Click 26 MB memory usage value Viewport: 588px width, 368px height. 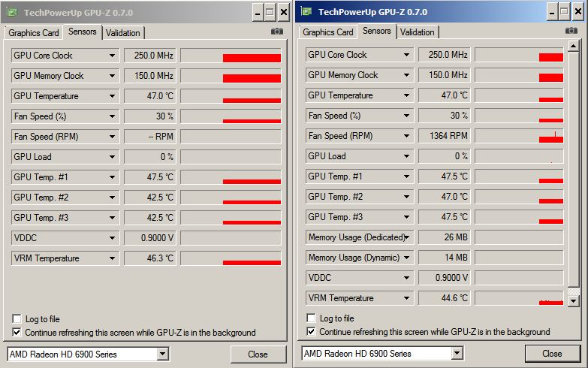tap(444, 237)
